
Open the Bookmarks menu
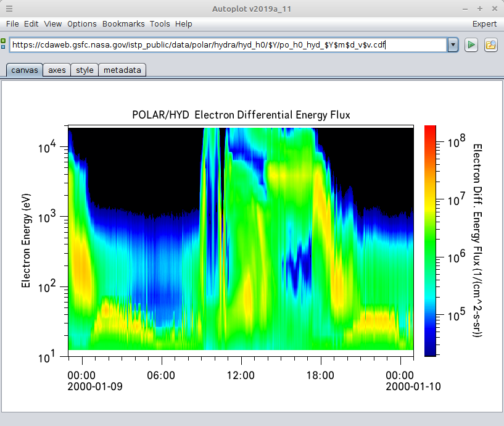pos(123,24)
